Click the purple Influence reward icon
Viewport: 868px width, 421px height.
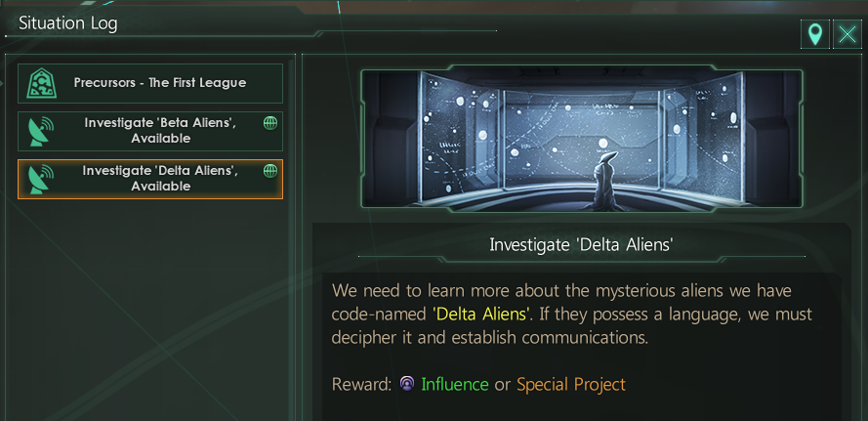[x=407, y=384]
